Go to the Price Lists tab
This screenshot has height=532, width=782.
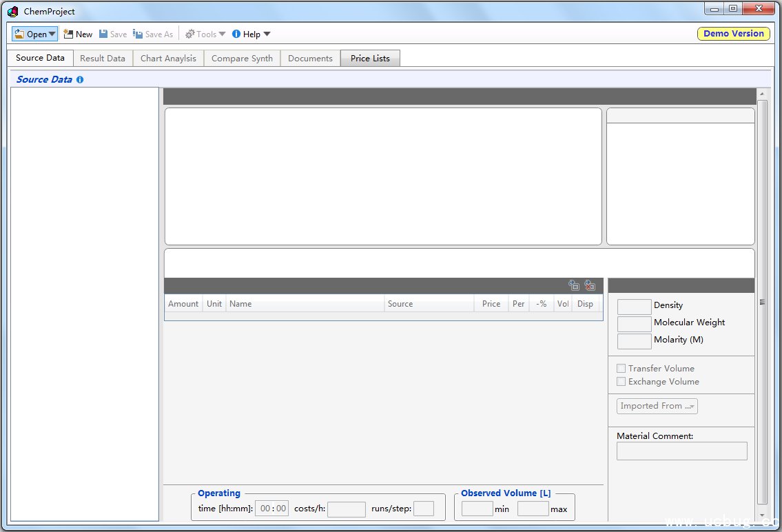point(370,59)
